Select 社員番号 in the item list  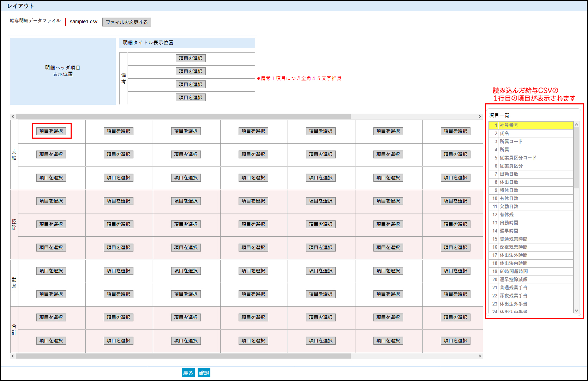(531, 125)
